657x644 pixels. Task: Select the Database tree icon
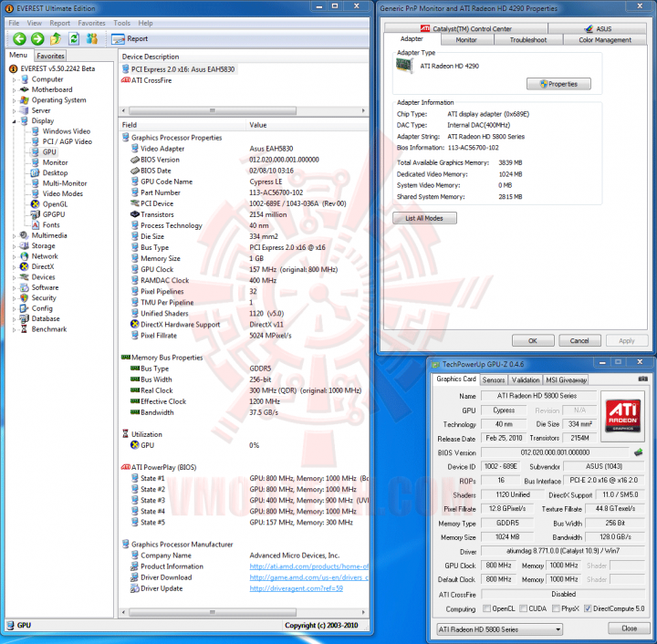coord(25,318)
